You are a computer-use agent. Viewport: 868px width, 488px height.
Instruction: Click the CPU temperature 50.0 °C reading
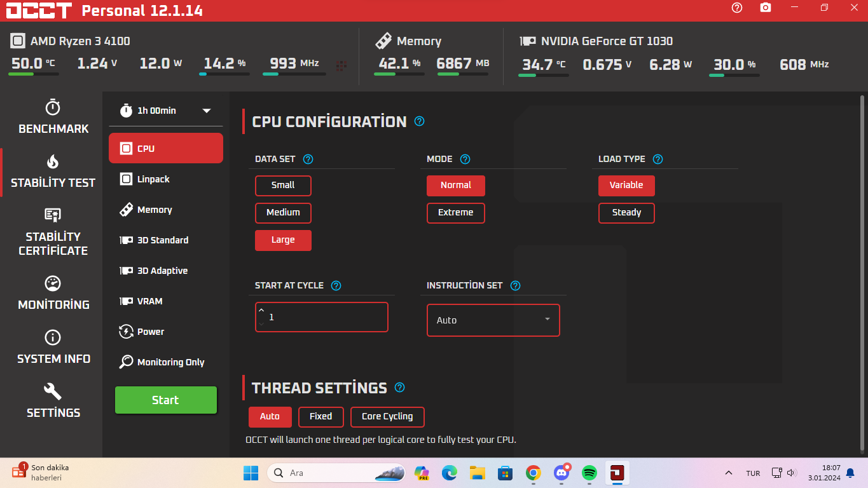(x=33, y=64)
